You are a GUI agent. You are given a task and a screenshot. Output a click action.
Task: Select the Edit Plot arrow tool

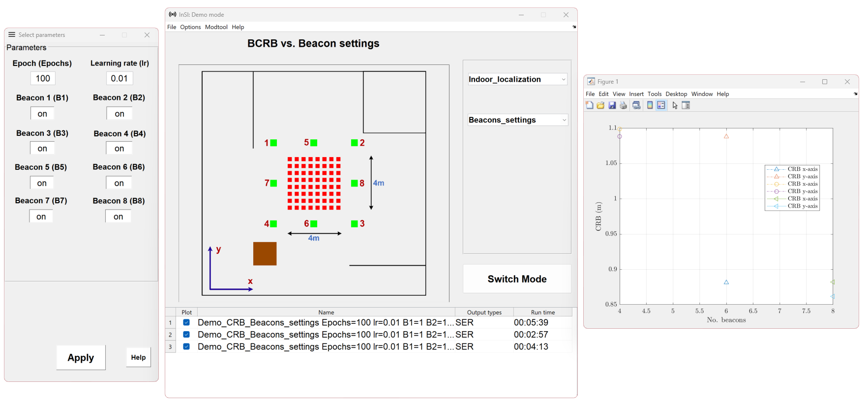[x=675, y=105]
